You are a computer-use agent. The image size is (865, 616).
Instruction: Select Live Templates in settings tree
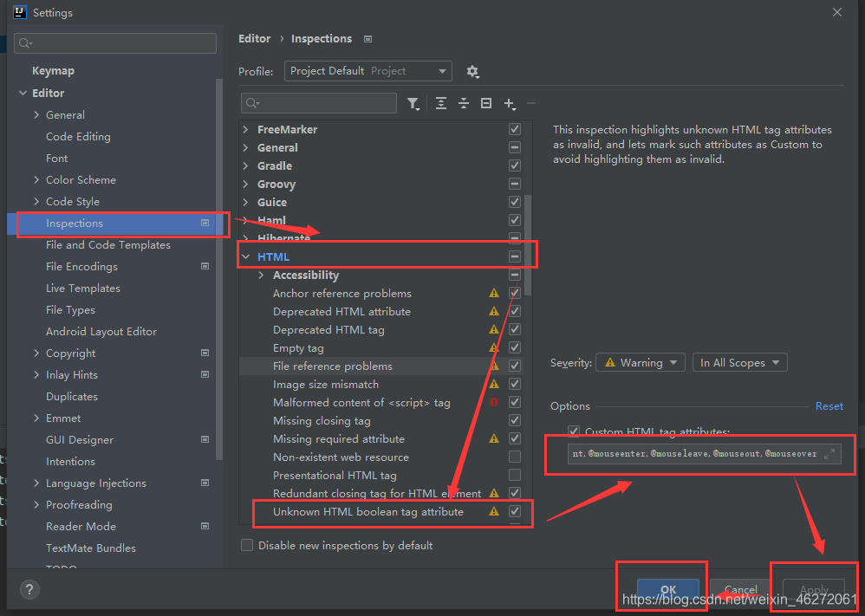coord(82,288)
